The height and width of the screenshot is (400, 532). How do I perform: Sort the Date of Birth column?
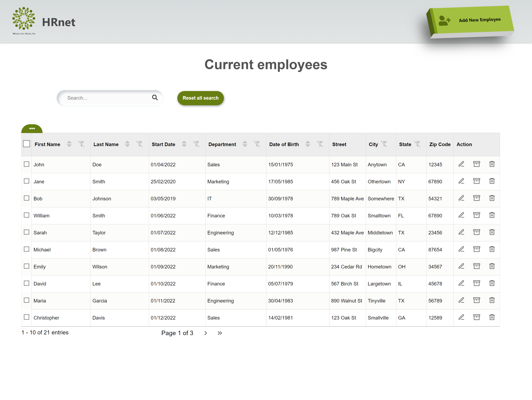pyautogui.click(x=308, y=144)
